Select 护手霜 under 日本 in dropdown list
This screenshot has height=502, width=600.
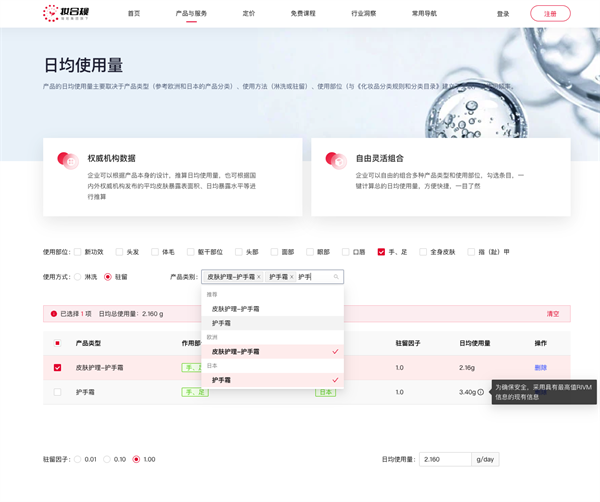pos(221,380)
